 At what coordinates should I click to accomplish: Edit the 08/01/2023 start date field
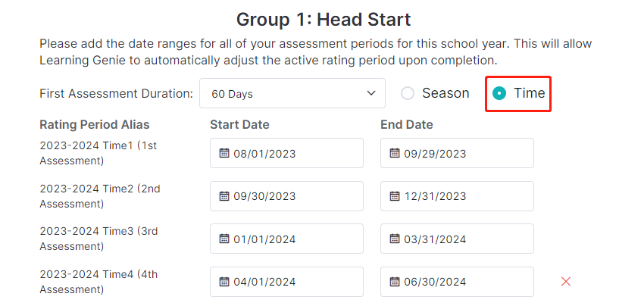point(286,153)
